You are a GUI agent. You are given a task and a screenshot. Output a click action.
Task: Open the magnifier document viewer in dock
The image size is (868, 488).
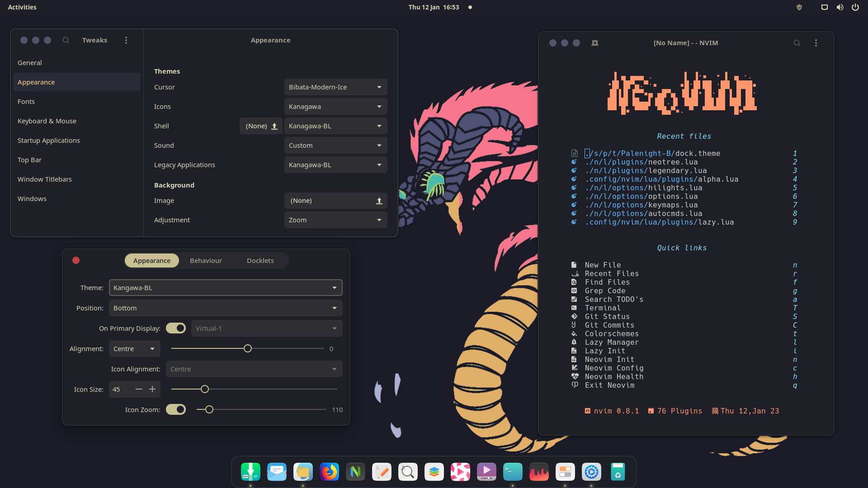(408, 472)
